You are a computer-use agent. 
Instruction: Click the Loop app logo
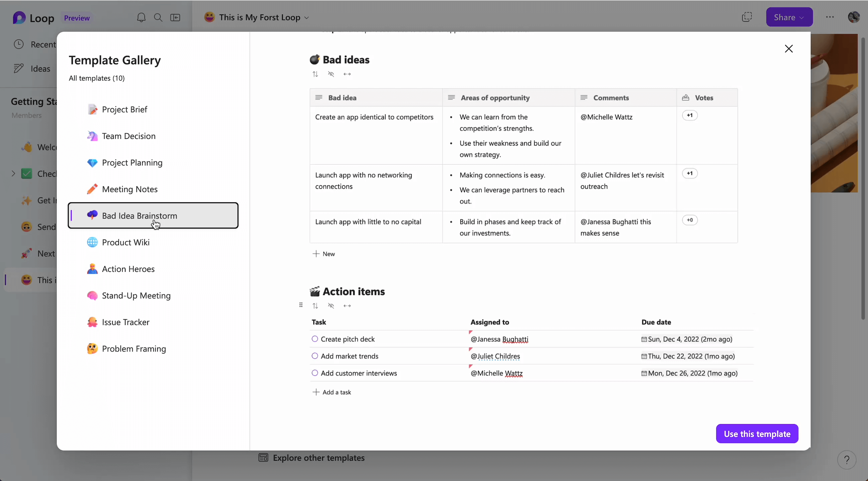(x=19, y=17)
